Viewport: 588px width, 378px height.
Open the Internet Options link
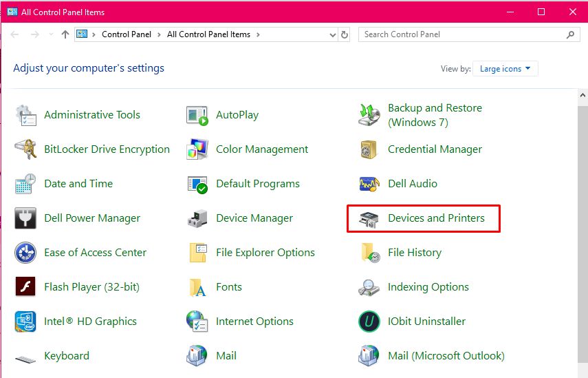pos(254,322)
